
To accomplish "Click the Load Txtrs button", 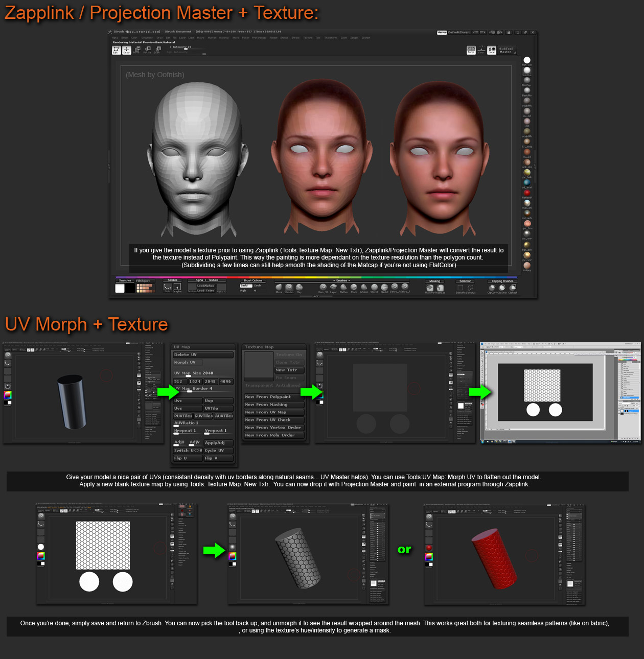I will point(205,291).
